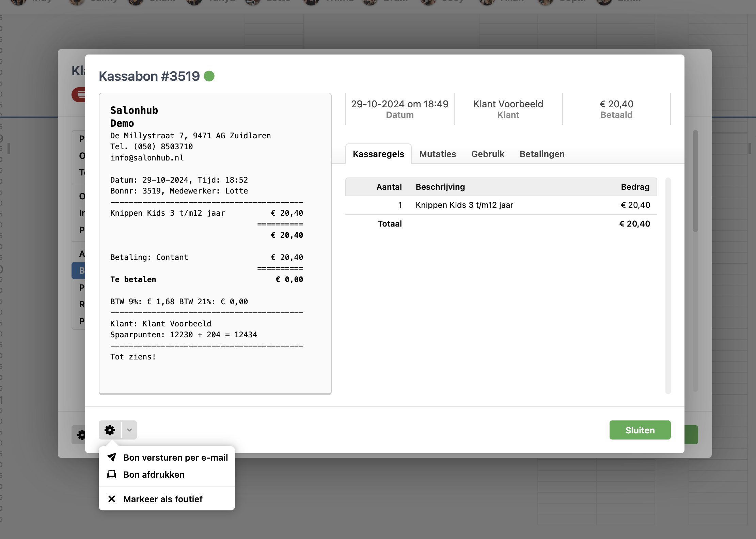Click the Kassaregels table vertical scrollbar
756x539 pixels.
click(668, 286)
